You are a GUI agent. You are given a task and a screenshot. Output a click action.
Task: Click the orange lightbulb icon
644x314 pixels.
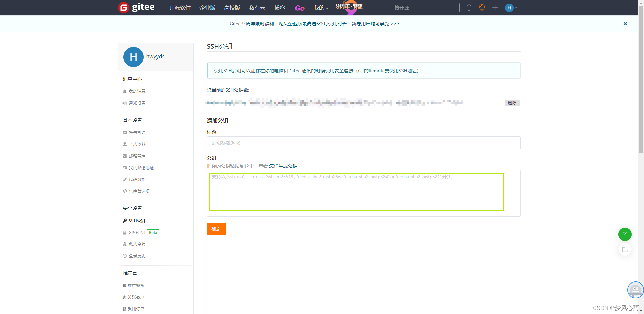pos(482,8)
